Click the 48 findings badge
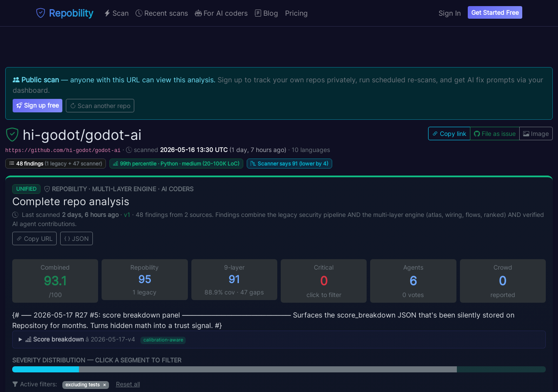 [x=55, y=163]
